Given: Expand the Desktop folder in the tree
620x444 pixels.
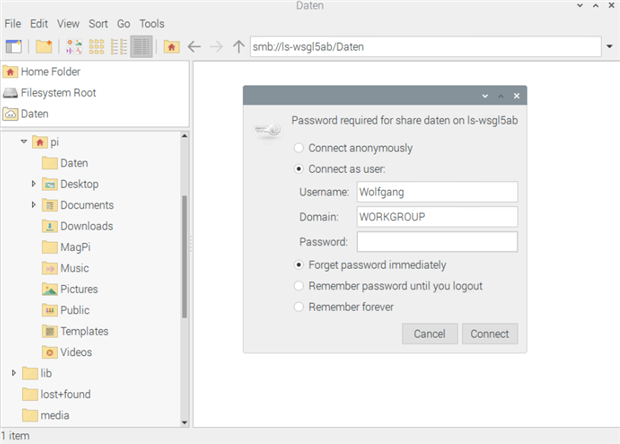Looking at the screenshot, I should (34, 184).
